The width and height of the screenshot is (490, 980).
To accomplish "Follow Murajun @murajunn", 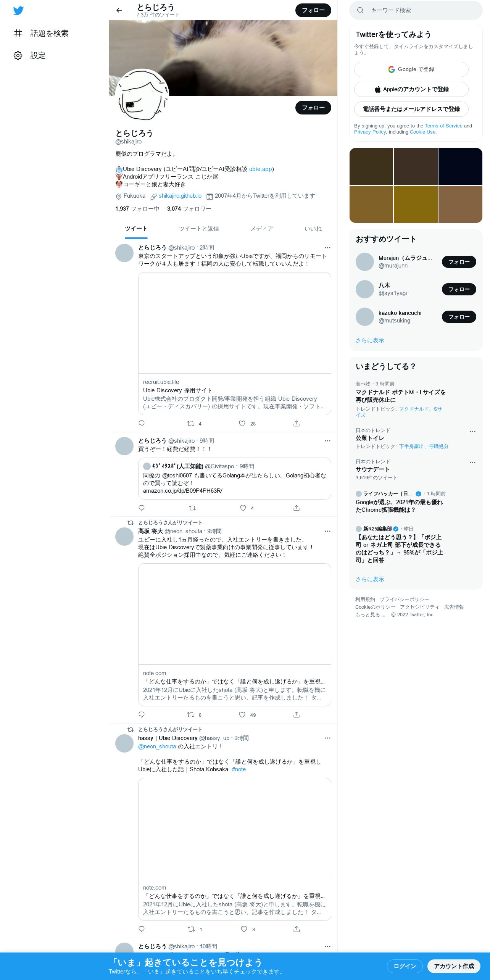I will point(459,262).
